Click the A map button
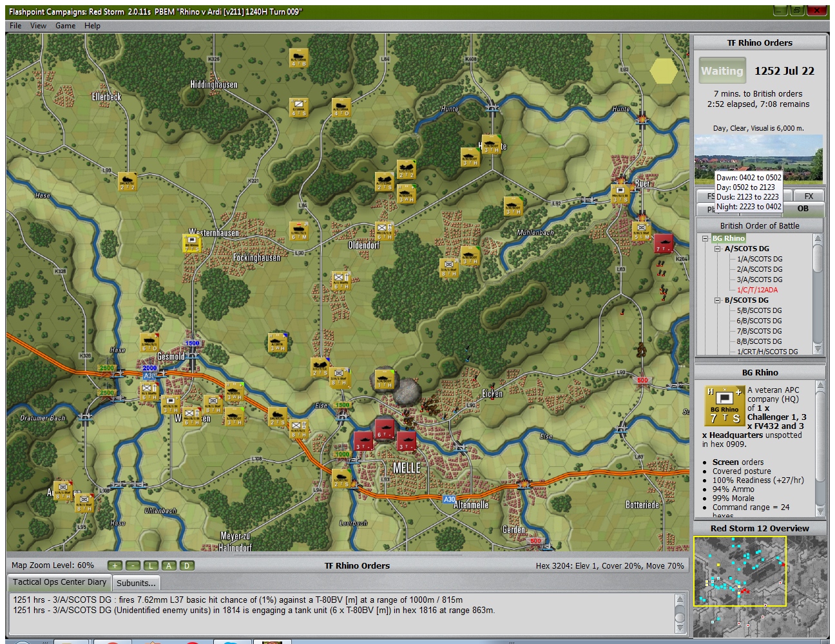This screenshot has width=835, height=644. click(x=169, y=565)
